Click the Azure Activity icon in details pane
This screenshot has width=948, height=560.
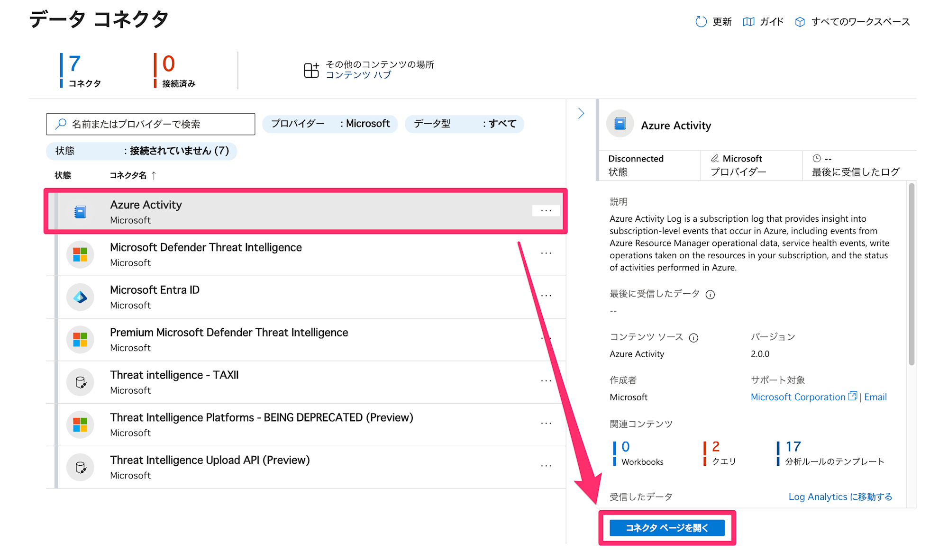(x=620, y=124)
